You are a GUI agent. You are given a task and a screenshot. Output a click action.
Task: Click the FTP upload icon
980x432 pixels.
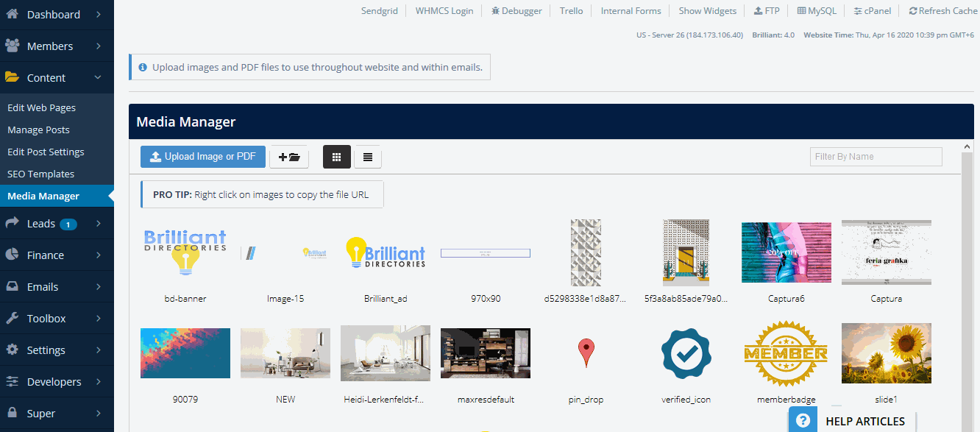coord(767,10)
